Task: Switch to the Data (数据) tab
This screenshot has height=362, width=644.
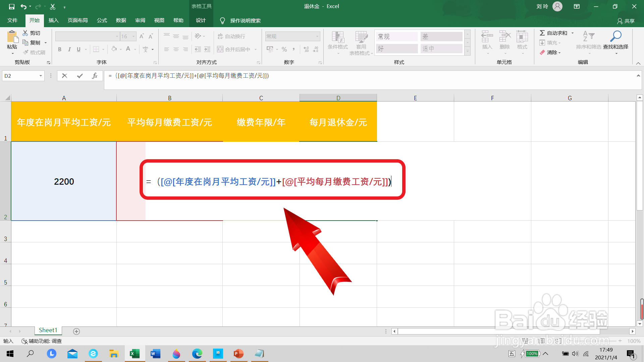Action: click(121, 20)
